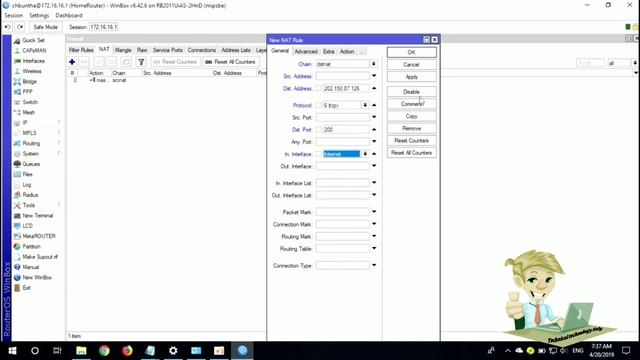Viewport: 640px width, 360px height.
Task: Click Exit in the sidebar
Action: (26, 288)
